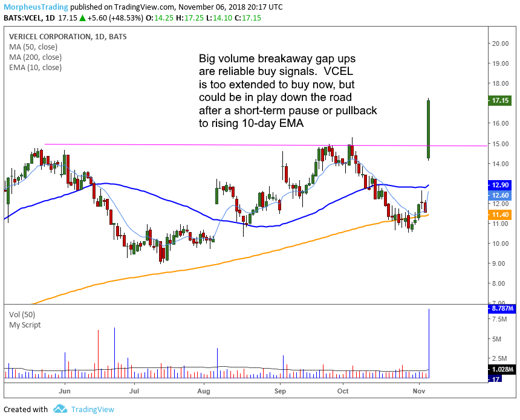Click the BATS:VCEL, 1D symbol text
Viewport: 520px width, 420px height.
coord(29,18)
